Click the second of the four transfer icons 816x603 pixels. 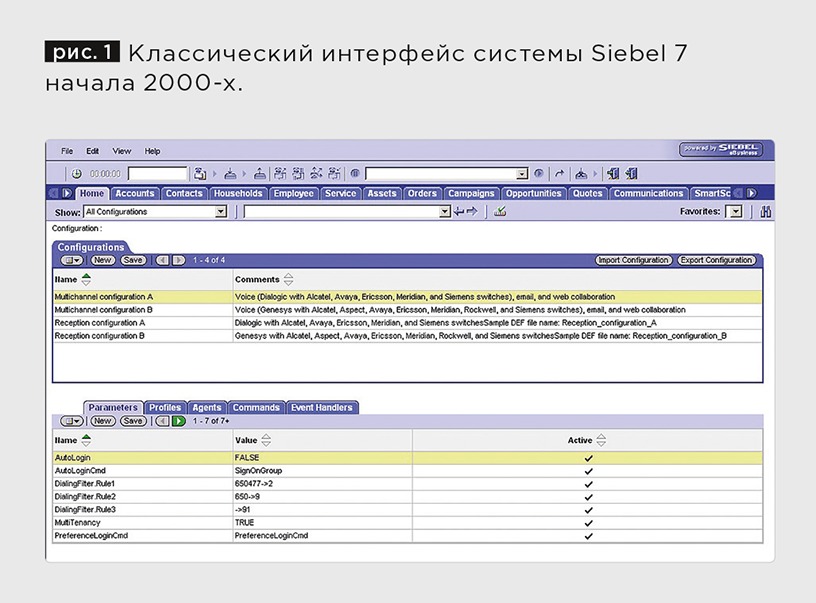click(x=299, y=173)
